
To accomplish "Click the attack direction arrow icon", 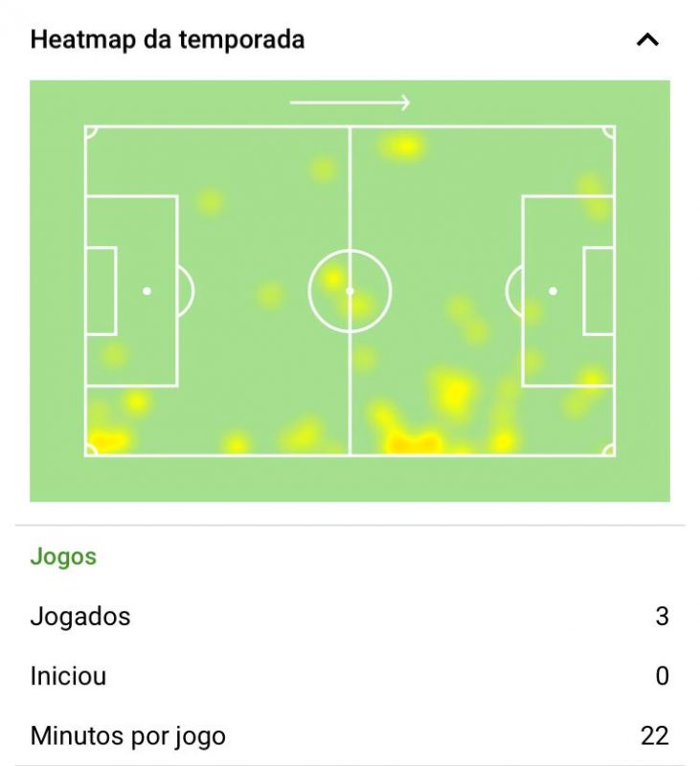I will pos(350,101).
